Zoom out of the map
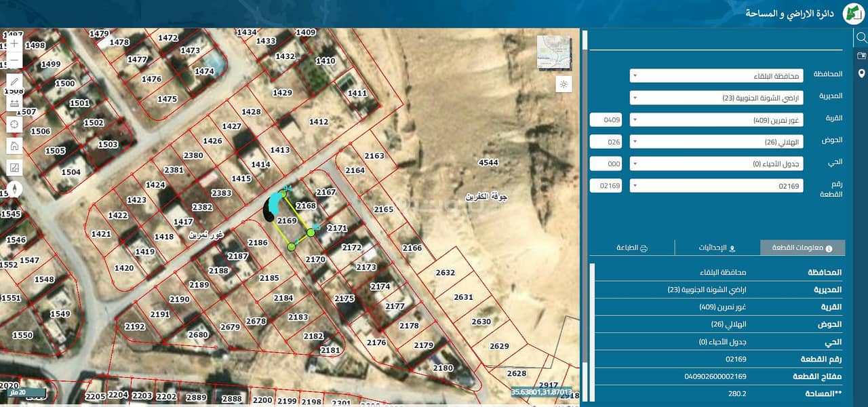The height and width of the screenshot is (407, 868). pyautogui.click(x=14, y=60)
